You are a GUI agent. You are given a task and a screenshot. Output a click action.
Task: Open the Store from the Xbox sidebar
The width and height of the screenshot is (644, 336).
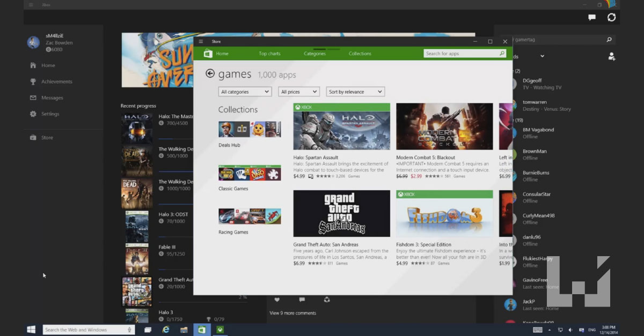tap(48, 137)
